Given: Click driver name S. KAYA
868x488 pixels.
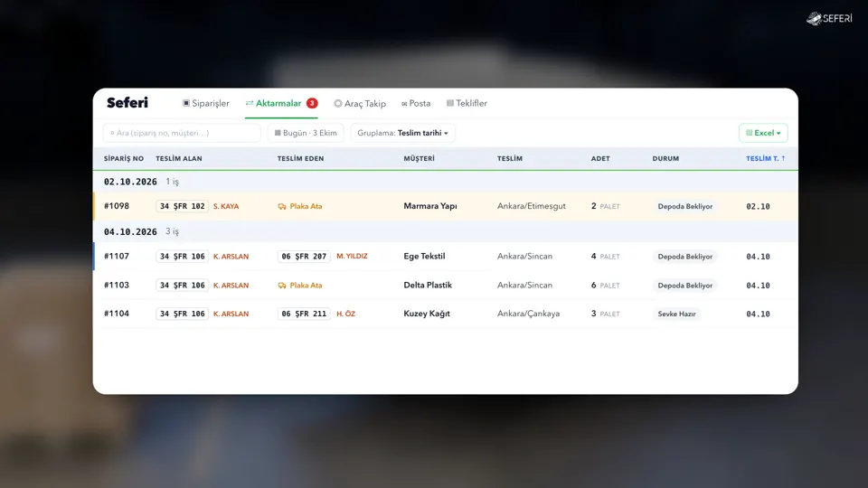Looking at the screenshot, I should (226, 206).
